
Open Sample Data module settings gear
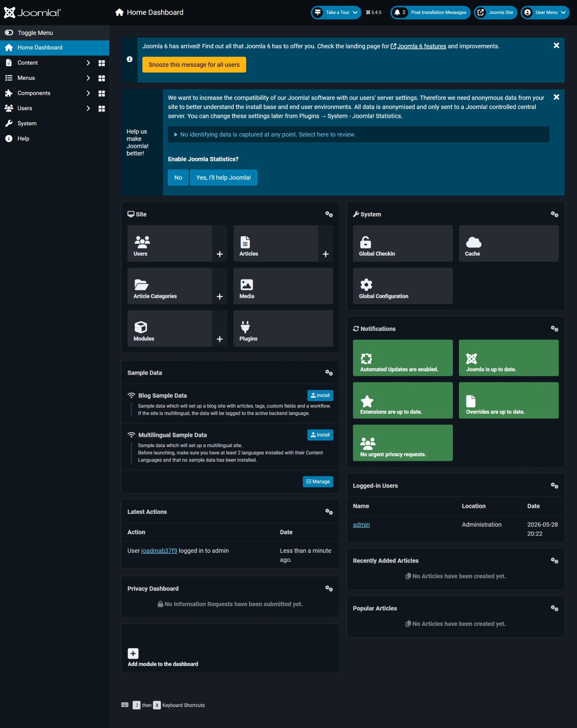tap(329, 373)
